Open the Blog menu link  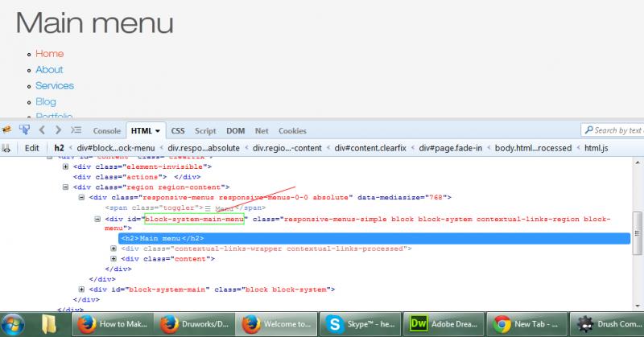[x=46, y=102]
